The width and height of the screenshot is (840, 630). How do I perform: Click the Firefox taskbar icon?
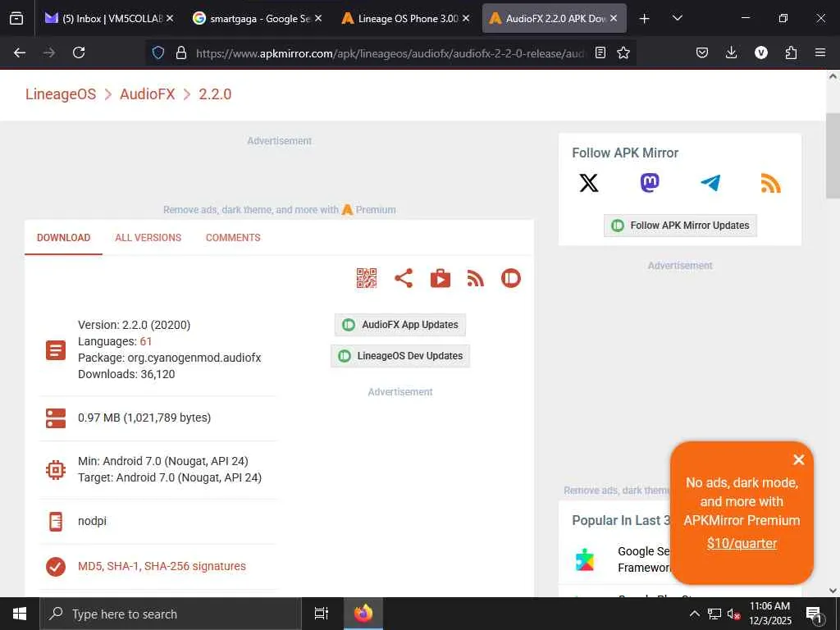point(363,614)
